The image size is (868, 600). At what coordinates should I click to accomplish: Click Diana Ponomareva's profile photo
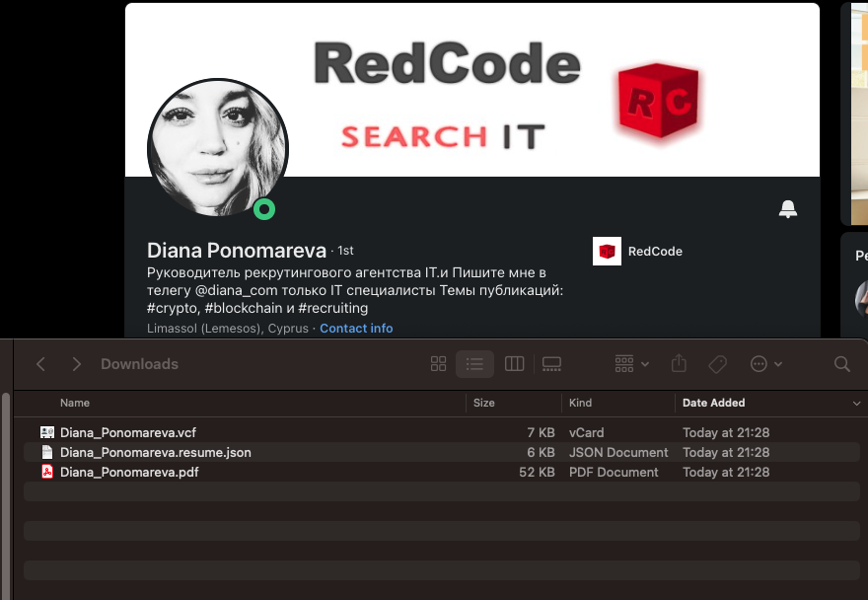click(218, 148)
